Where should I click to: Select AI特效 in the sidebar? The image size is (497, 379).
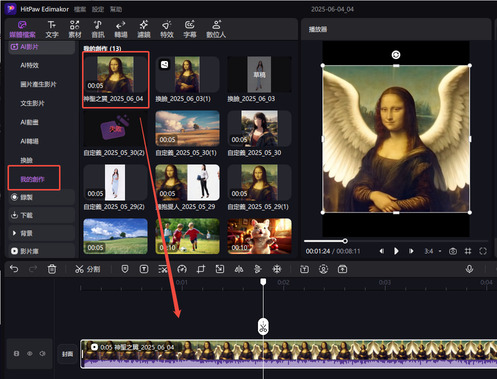pyautogui.click(x=29, y=65)
